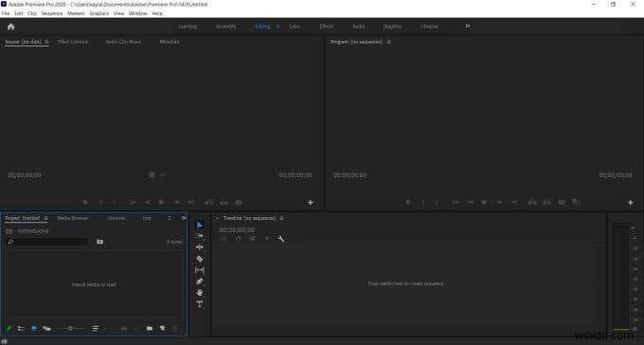
Task: Open the Sequence menu
Action: tap(52, 13)
